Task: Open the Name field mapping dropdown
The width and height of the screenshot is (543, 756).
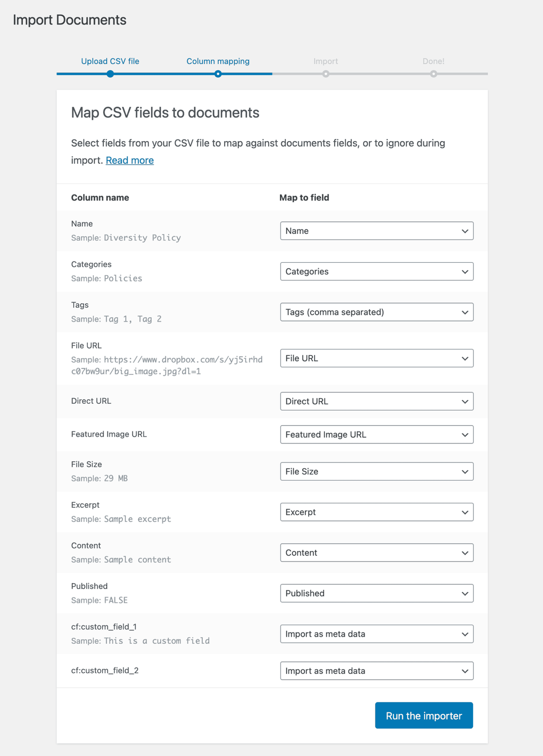Action: point(376,231)
